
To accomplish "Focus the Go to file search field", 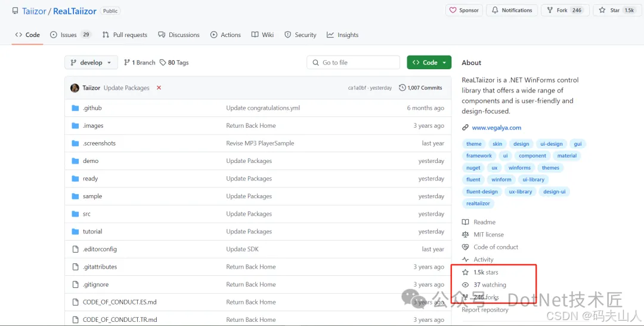I will (353, 63).
